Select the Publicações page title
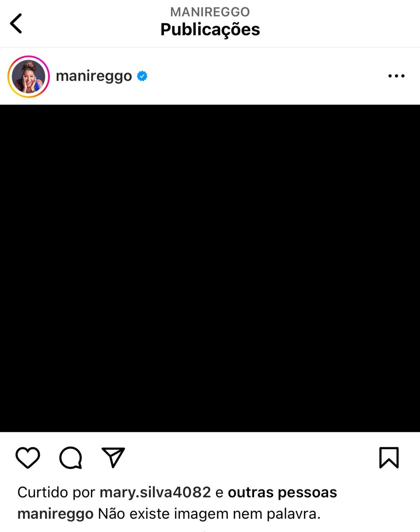 click(210, 29)
